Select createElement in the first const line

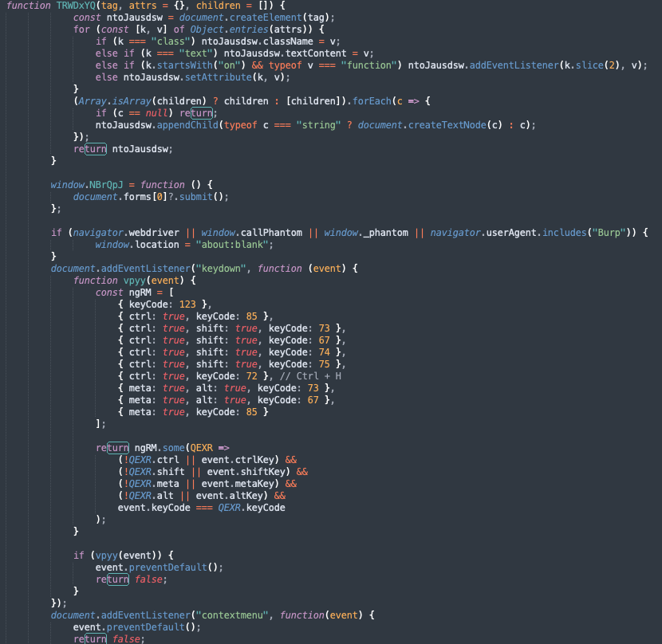point(266,18)
